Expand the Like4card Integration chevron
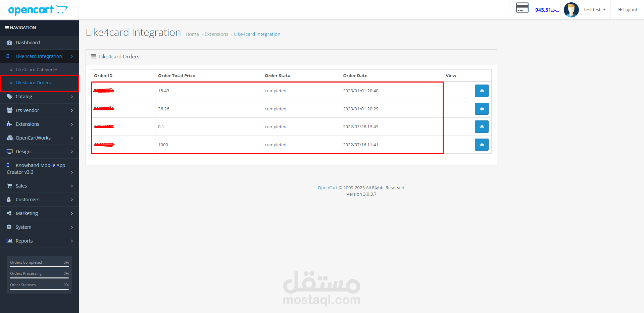 [72, 57]
